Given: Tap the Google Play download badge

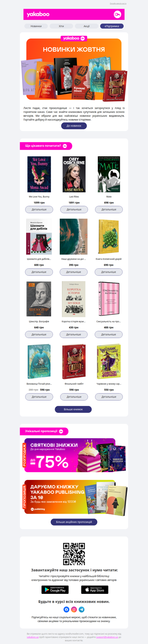Looking at the screenshot, I should pyautogui.click(x=55, y=590).
